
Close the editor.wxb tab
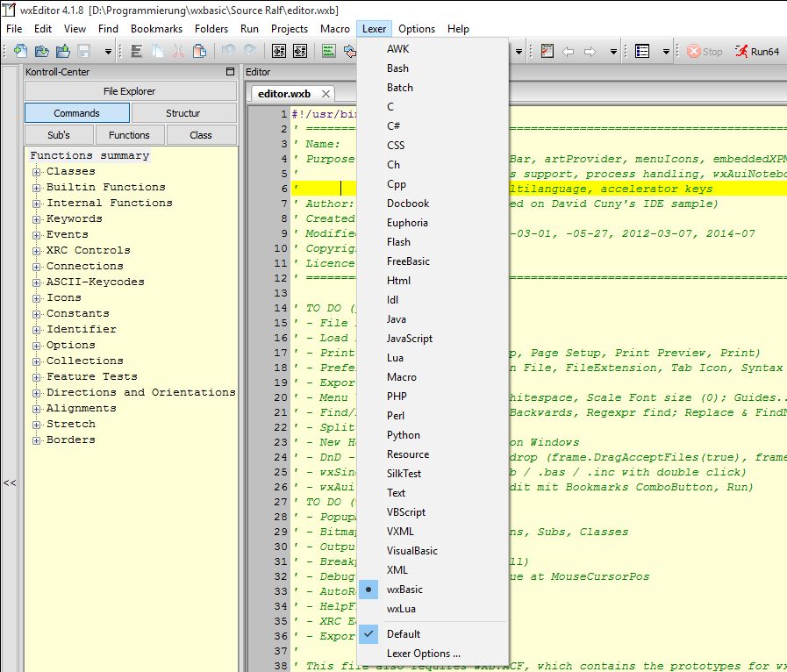326,94
